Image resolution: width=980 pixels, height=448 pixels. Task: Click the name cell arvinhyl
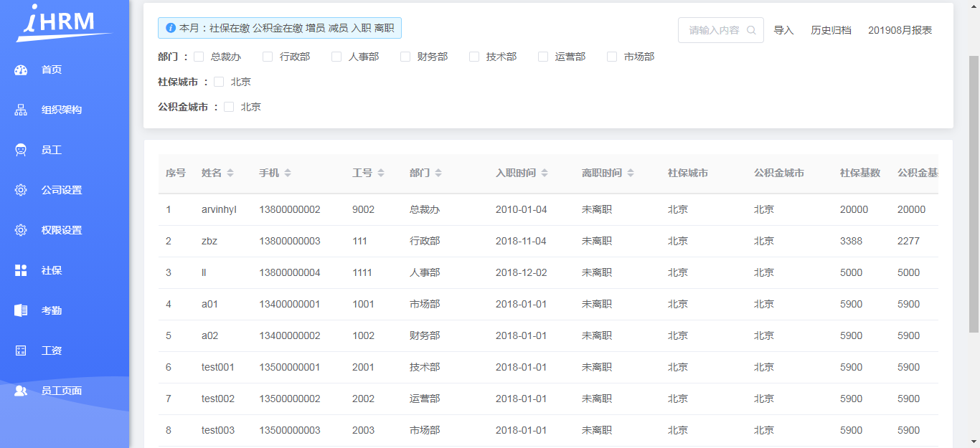pyautogui.click(x=219, y=209)
